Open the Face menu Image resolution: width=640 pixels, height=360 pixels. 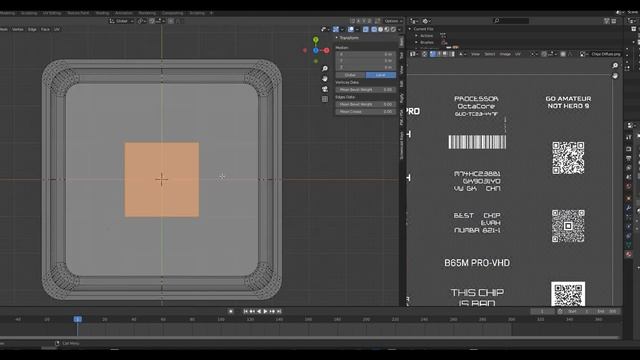(x=45, y=29)
